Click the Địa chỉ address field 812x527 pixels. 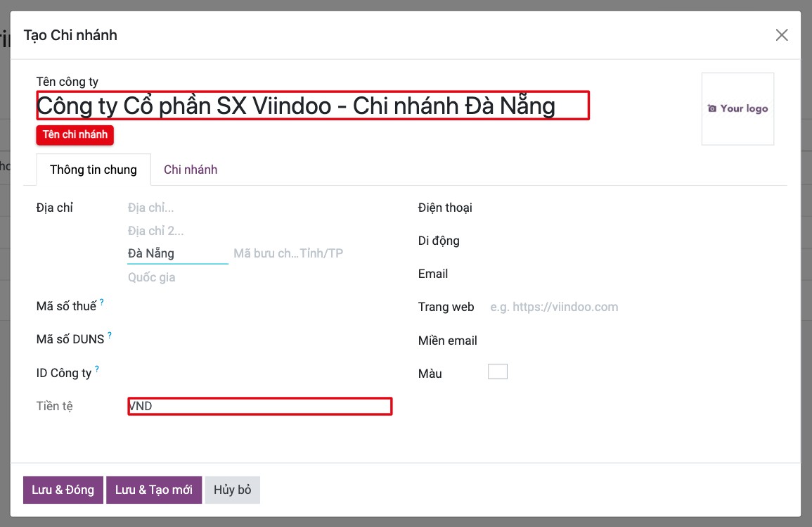[x=259, y=208]
